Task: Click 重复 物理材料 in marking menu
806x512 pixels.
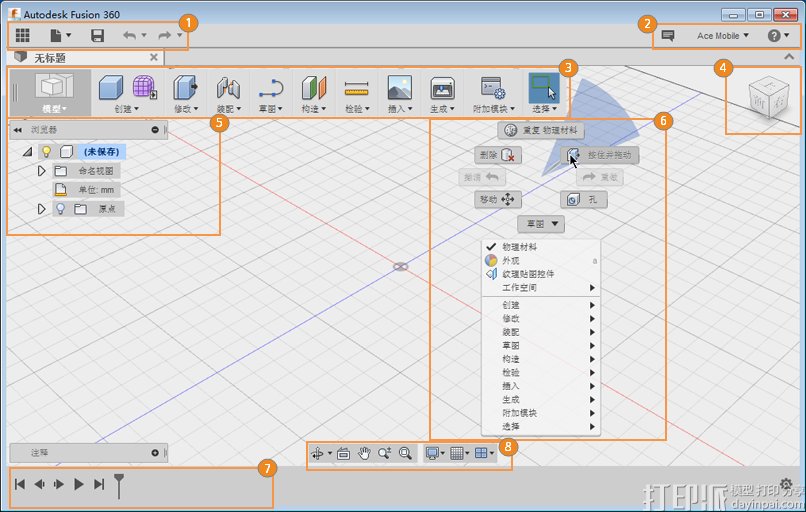Action: click(x=541, y=131)
